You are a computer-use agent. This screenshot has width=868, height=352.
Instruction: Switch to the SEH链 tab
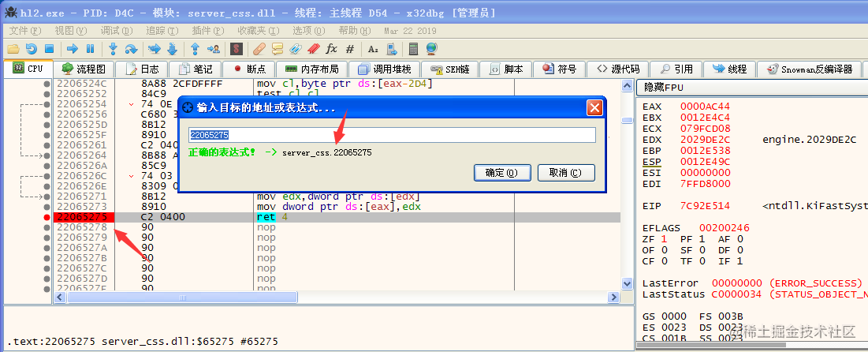[x=450, y=69]
